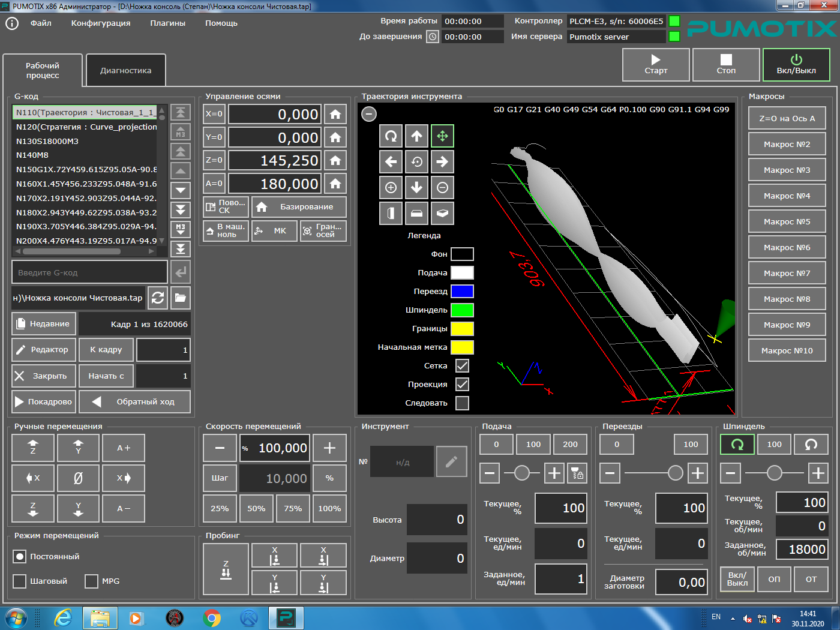The image size is (840, 630).
Task: Jog the X axis in the positive direction
Action: click(x=124, y=478)
